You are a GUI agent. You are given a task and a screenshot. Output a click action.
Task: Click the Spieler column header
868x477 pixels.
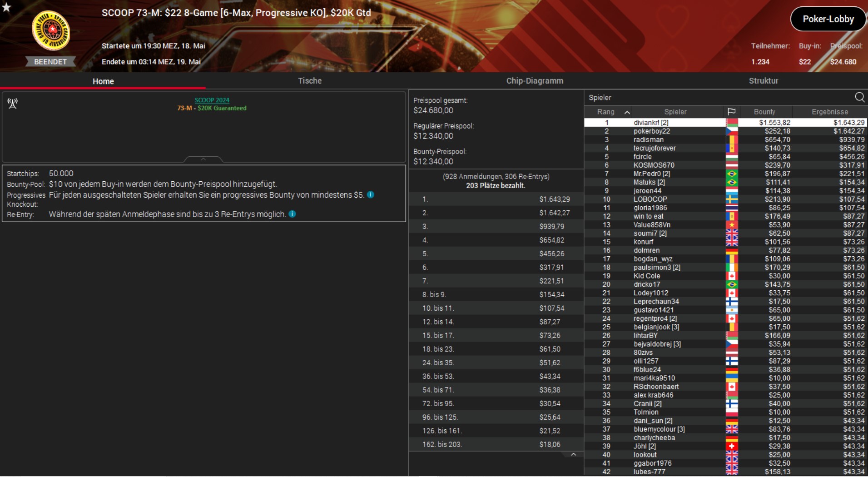[x=675, y=112]
